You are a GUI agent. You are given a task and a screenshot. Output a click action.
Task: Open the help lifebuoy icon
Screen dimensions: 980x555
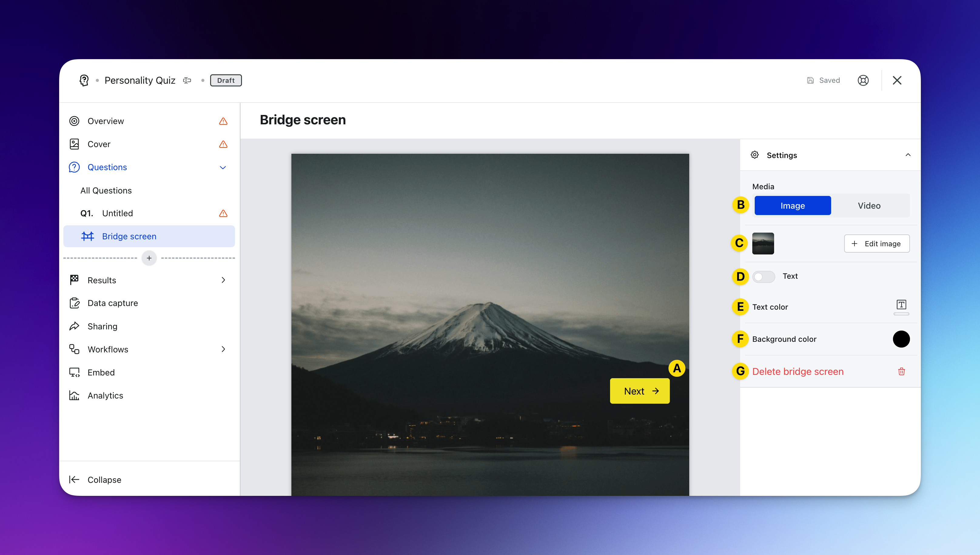pyautogui.click(x=863, y=80)
